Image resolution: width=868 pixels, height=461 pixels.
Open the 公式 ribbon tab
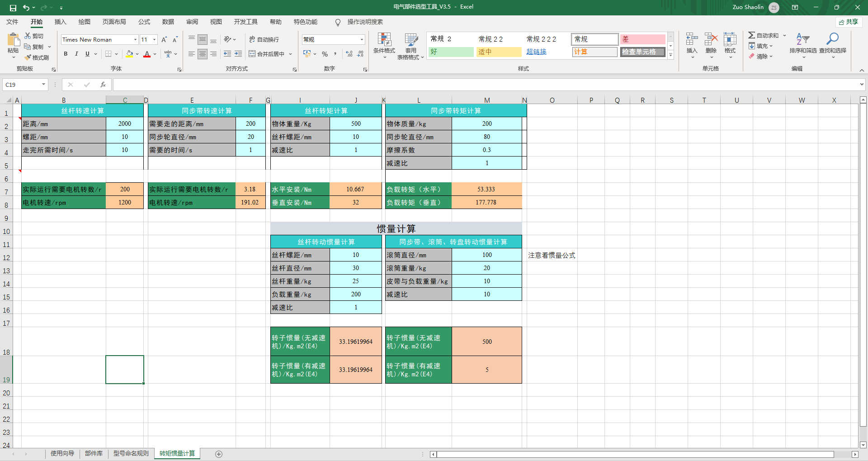pyautogui.click(x=144, y=22)
